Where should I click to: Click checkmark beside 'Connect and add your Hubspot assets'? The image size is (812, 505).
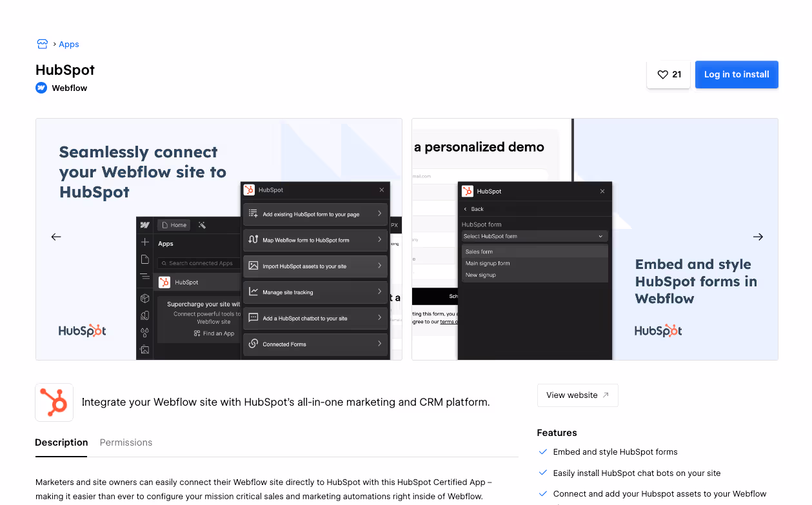coord(542,493)
